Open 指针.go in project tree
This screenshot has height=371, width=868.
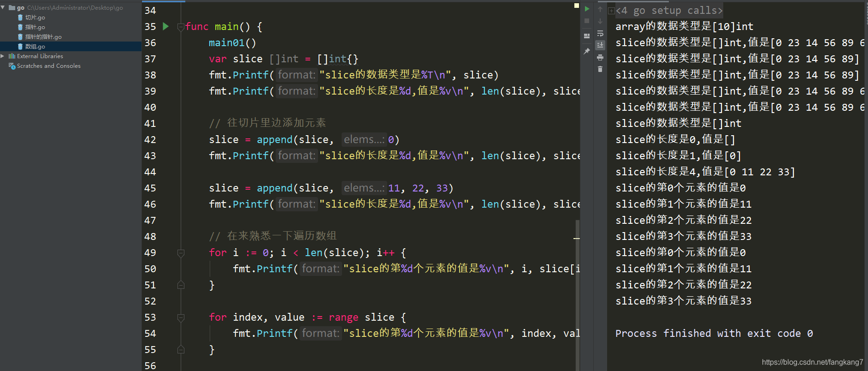coord(35,27)
